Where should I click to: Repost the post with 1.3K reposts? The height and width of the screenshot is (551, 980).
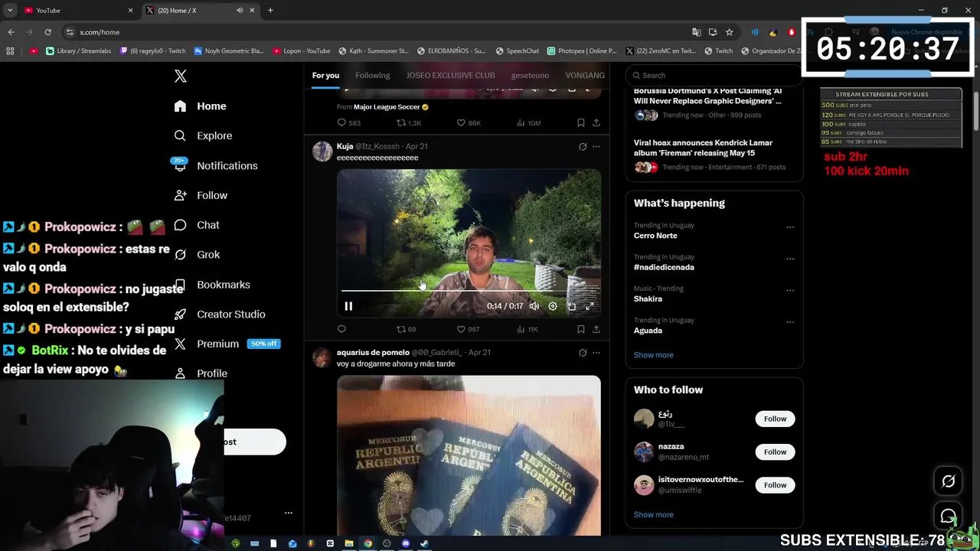408,122
